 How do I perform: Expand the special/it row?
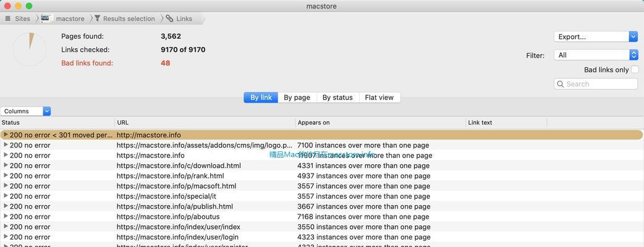coord(6,196)
